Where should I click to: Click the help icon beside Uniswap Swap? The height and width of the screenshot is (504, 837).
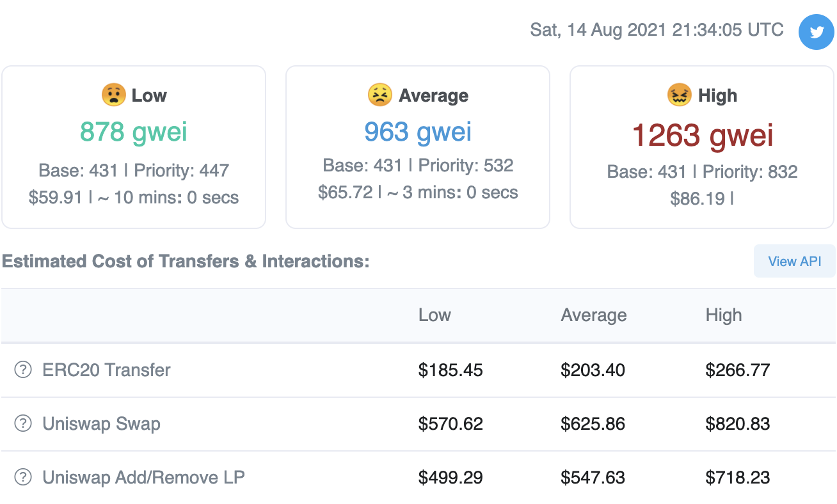tap(23, 423)
